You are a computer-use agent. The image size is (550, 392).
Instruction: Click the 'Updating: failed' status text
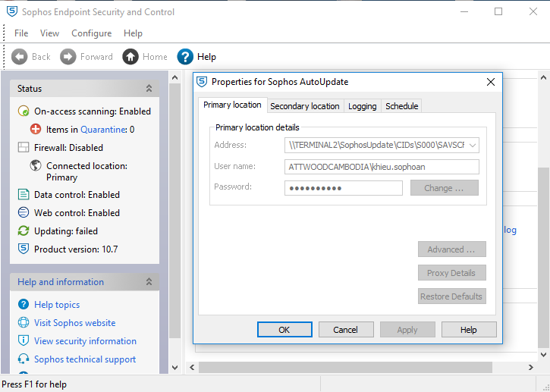pyautogui.click(x=66, y=231)
